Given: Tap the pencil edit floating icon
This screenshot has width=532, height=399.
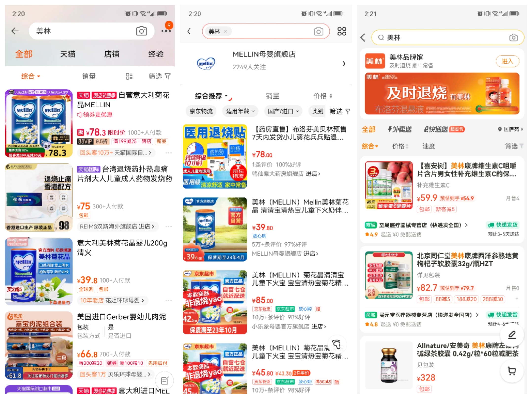Looking at the screenshot, I should (512, 334).
